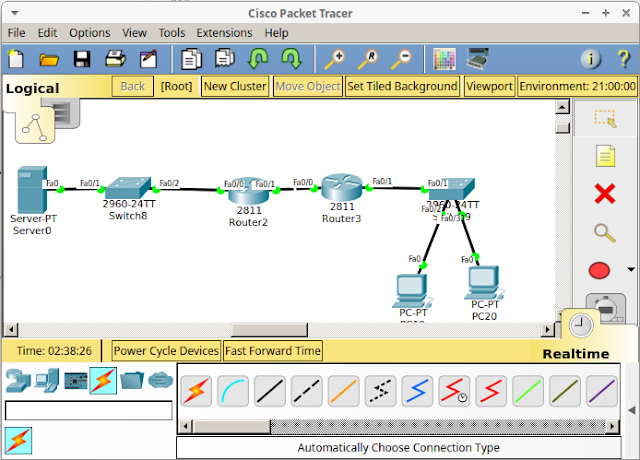
Task: Activate the Inspect magnifier tool
Action: pyautogui.click(x=604, y=233)
